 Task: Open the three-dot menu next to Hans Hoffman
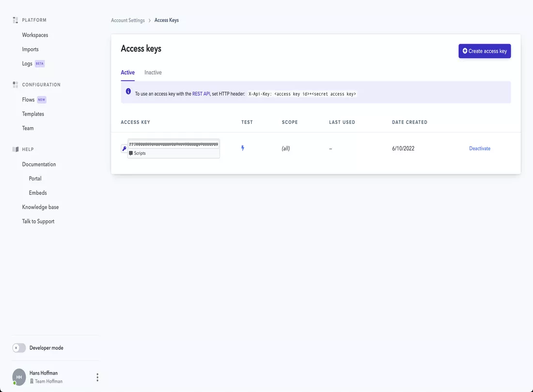click(x=97, y=377)
